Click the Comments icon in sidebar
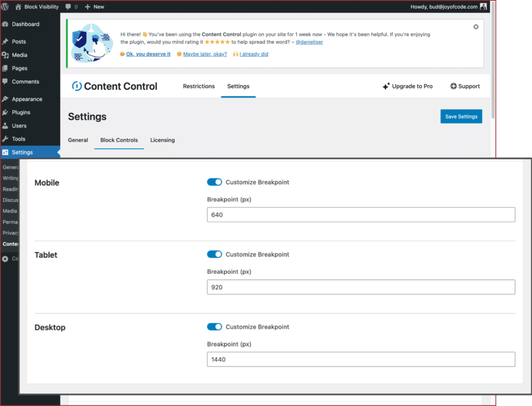Viewport: 532px width, 406px height. click(5, 82)
